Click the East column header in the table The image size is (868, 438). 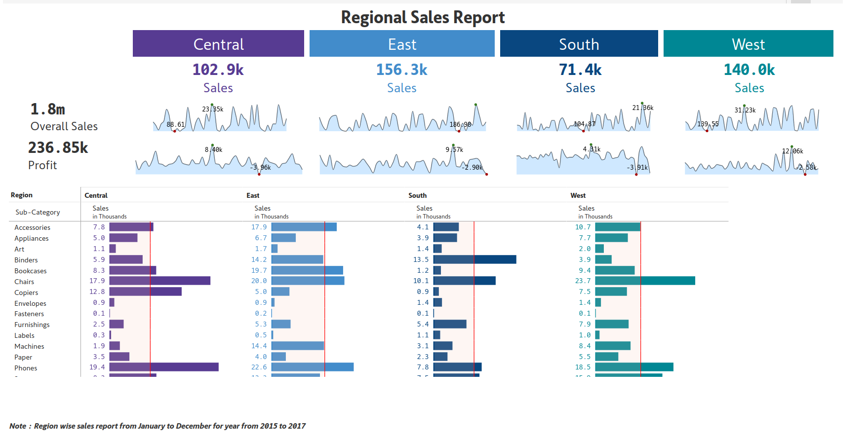[253, 196]
